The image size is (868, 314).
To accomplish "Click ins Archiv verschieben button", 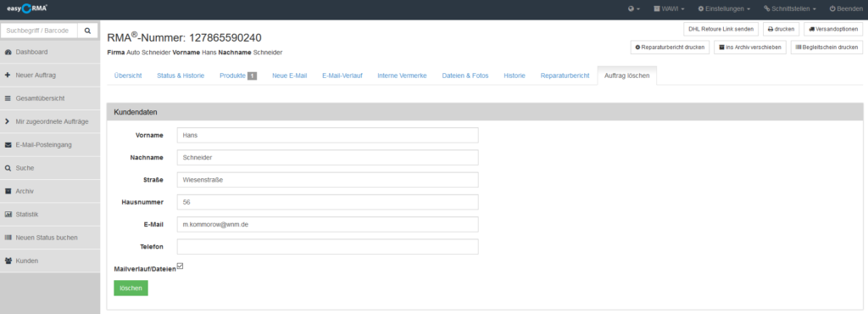I will (x=749, y=48).
